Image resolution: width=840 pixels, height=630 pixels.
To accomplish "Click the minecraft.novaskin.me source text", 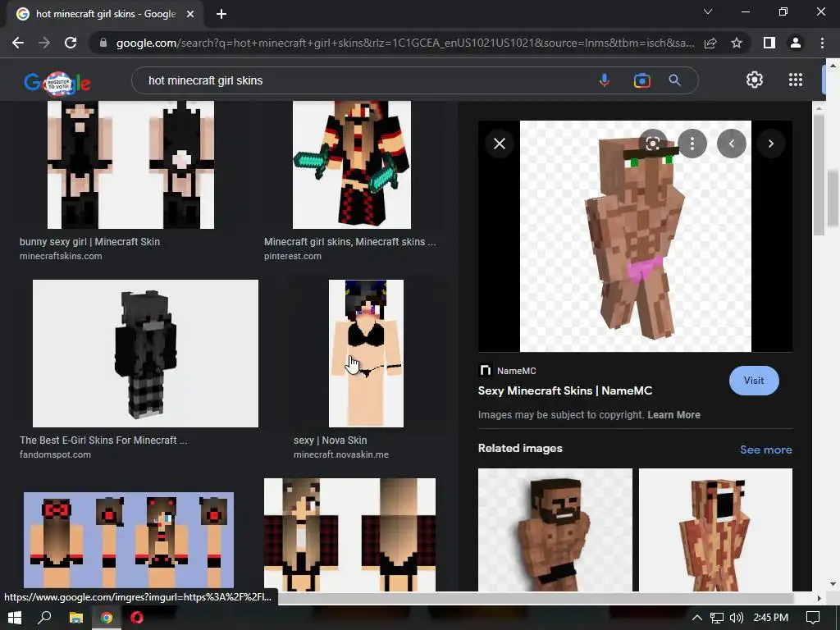I will pos(340,454).
